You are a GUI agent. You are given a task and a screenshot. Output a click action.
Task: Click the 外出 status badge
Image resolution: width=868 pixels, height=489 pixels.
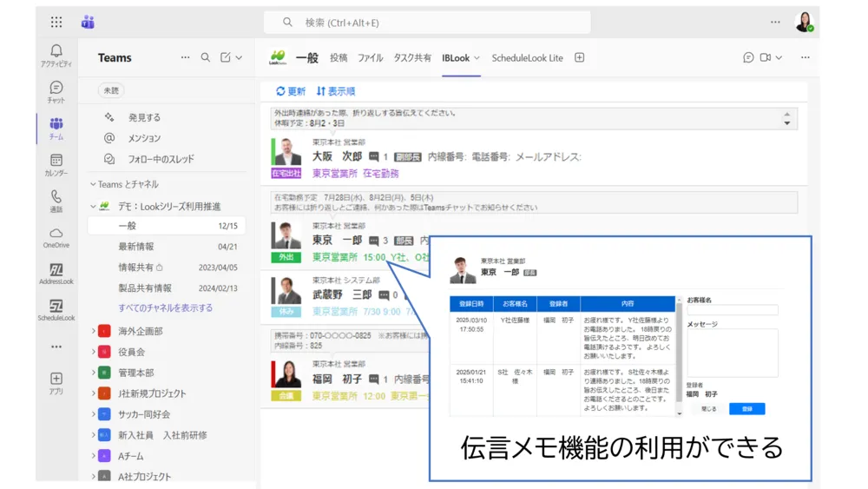coord(286,257)
